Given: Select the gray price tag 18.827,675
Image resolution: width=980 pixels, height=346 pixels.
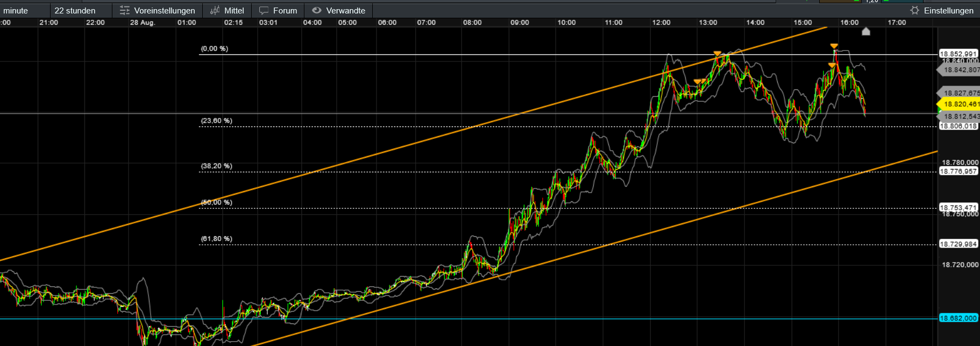Looking at the screenshot, I should pos(959,93).
